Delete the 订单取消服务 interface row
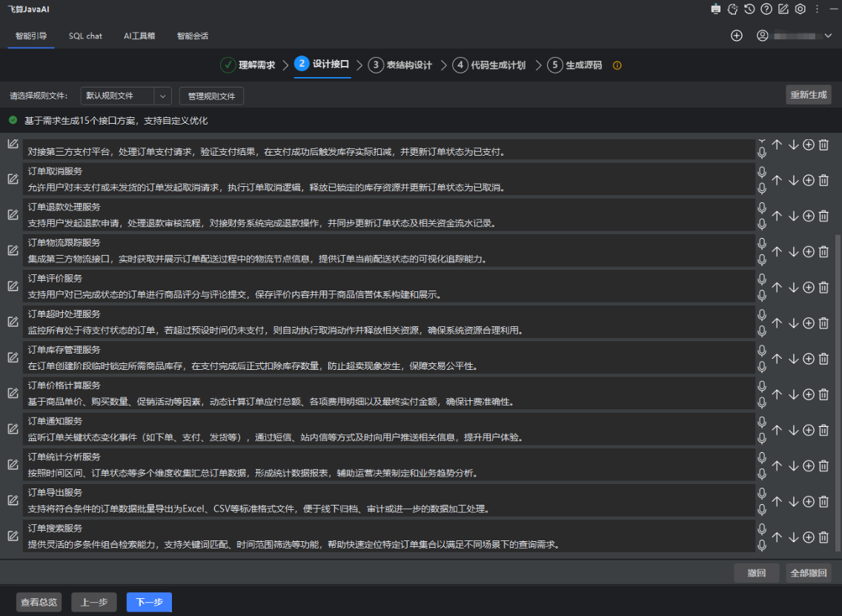This screenshot has width=842, height=616. click(823, 180)
